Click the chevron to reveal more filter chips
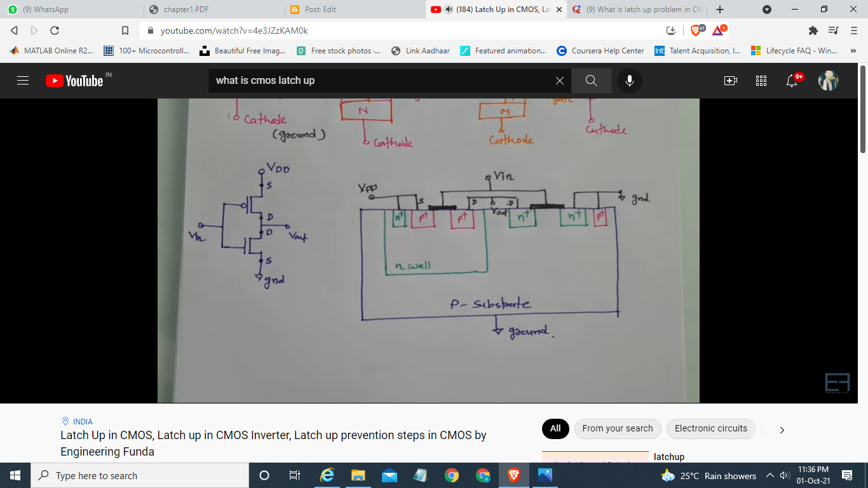 (x=782, y=430)
